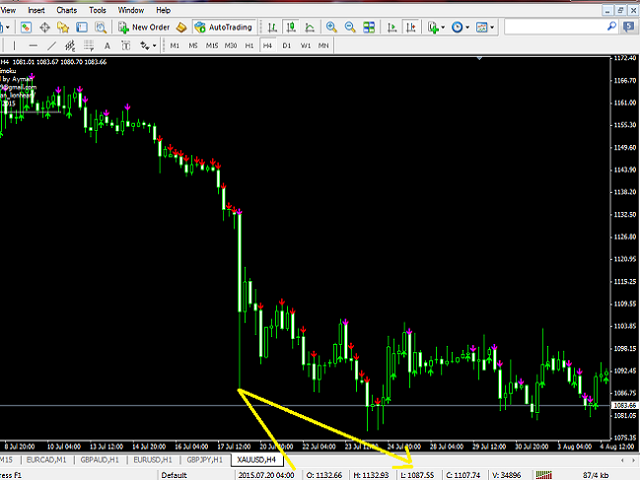The image size is (640, 480).
Task: Click the chart shift triangle marker
Action: (x=480, y=59)
